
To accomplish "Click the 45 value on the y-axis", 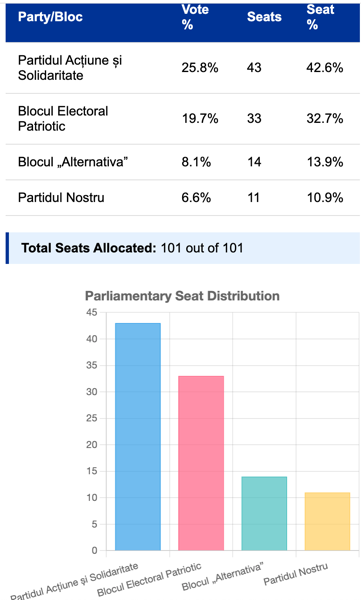I will [92, 313].
